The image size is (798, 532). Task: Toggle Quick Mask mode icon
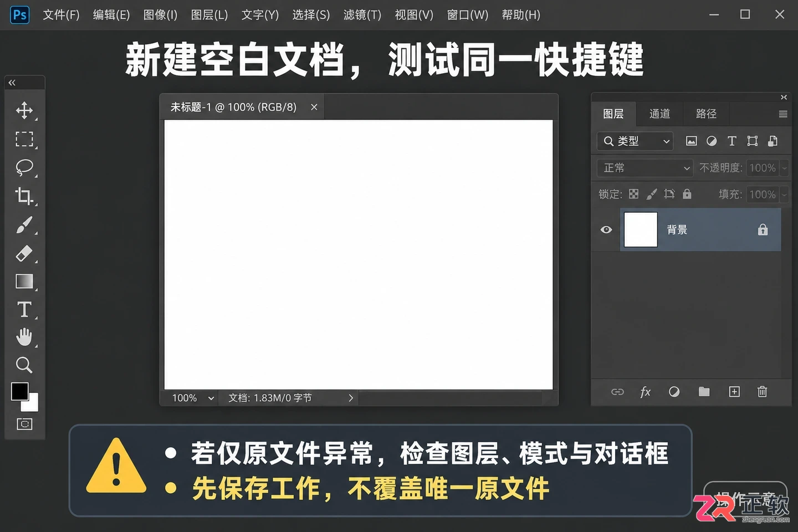pyautogui.click(x=24, y=424)
